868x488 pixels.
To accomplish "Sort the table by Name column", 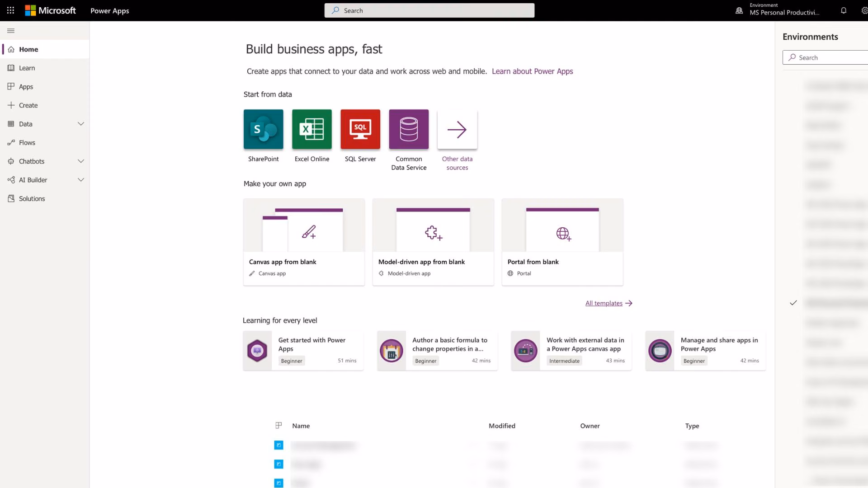I will pyautogui.click(x=301, y=426).
